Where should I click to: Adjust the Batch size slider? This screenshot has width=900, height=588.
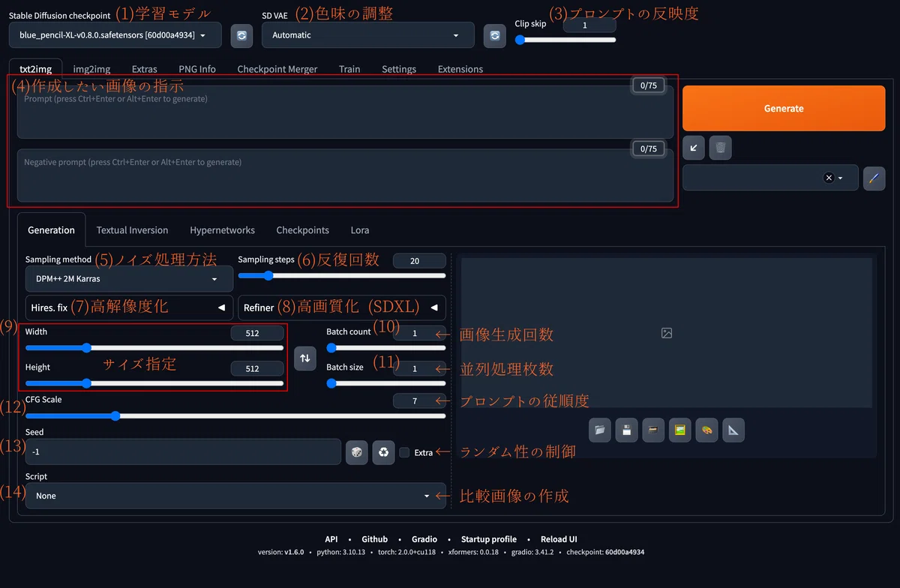coord(386,382)
